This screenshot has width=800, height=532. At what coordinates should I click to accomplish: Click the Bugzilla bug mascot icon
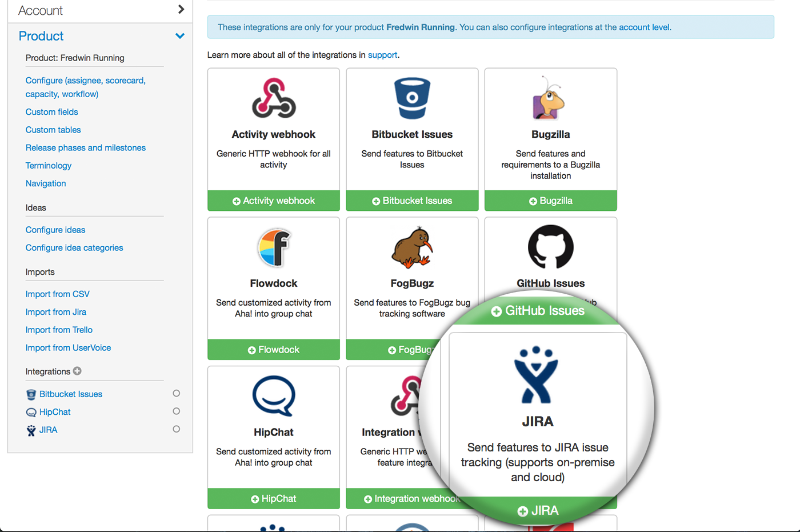549,98
